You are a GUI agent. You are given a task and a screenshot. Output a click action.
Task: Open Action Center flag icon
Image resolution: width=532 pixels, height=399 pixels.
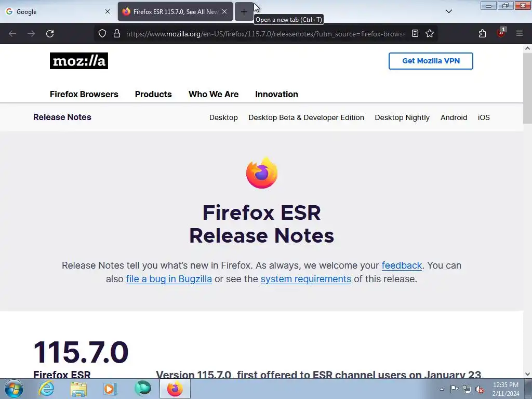coord(454,389)
